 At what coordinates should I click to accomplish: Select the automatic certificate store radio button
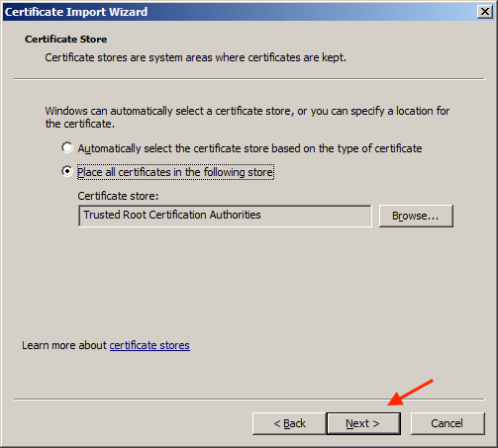click(x=67, y=147)
